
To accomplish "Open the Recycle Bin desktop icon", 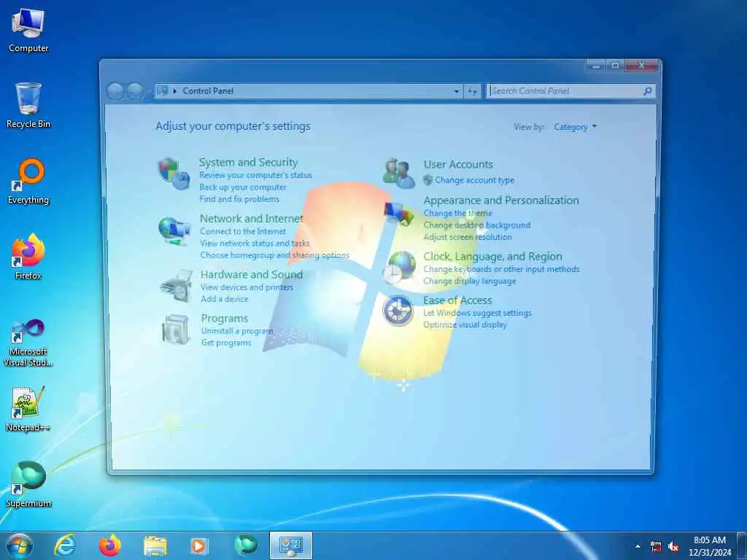I will pos(28,105).
